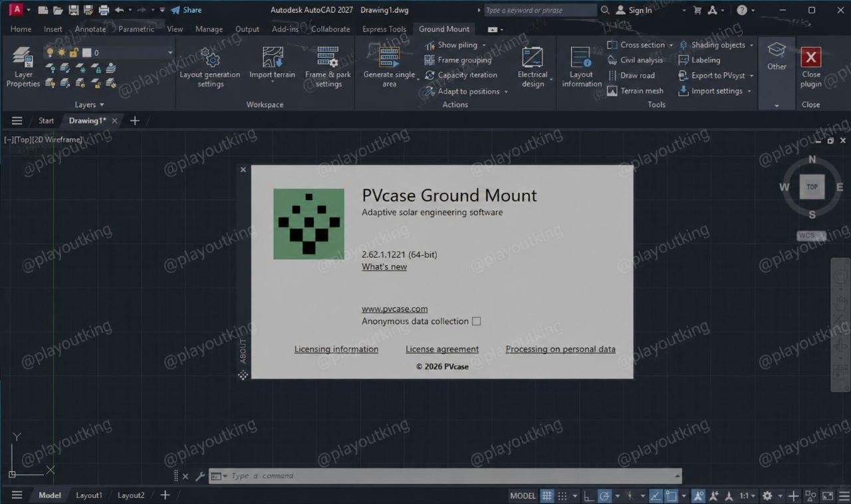Open Layer Properties manager

click(x=23, y=66)
